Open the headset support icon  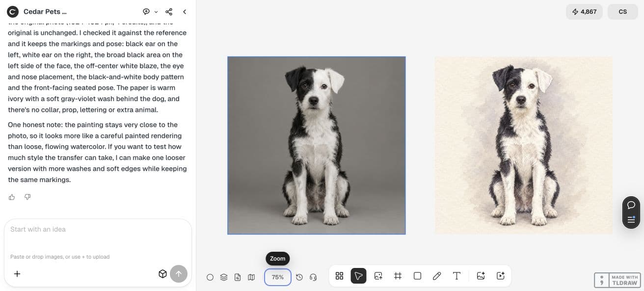pos(313,277)
